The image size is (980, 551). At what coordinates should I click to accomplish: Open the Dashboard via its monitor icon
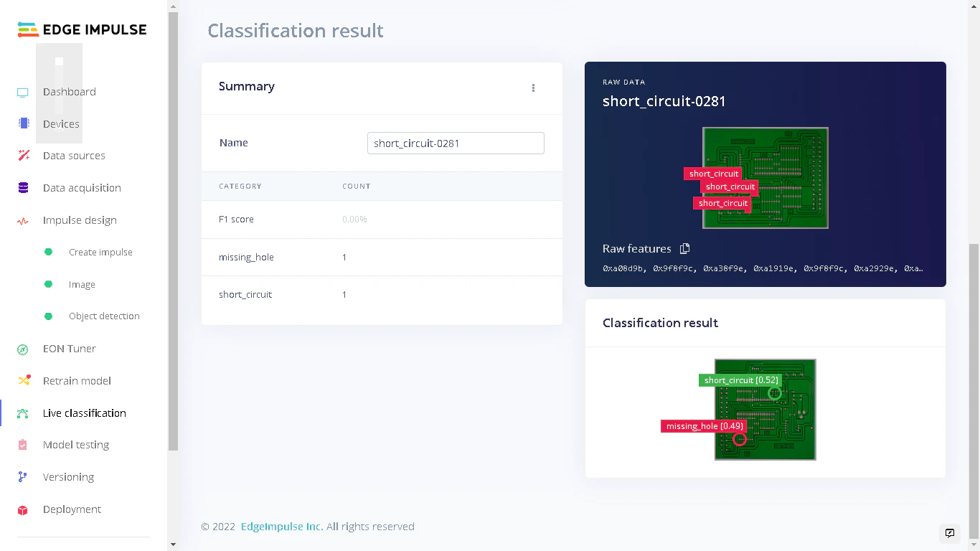(22, 92)
